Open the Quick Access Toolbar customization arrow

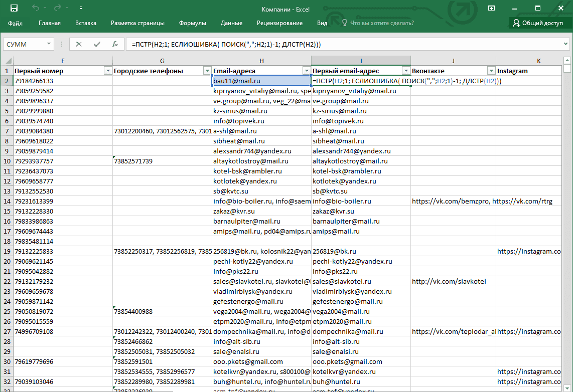pos(81,8)
